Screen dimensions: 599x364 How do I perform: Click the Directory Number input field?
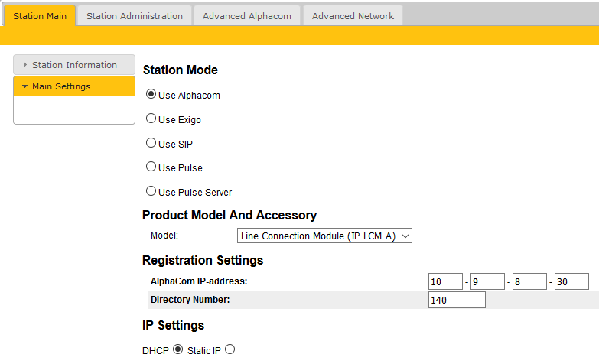click(x=457, y=300)
